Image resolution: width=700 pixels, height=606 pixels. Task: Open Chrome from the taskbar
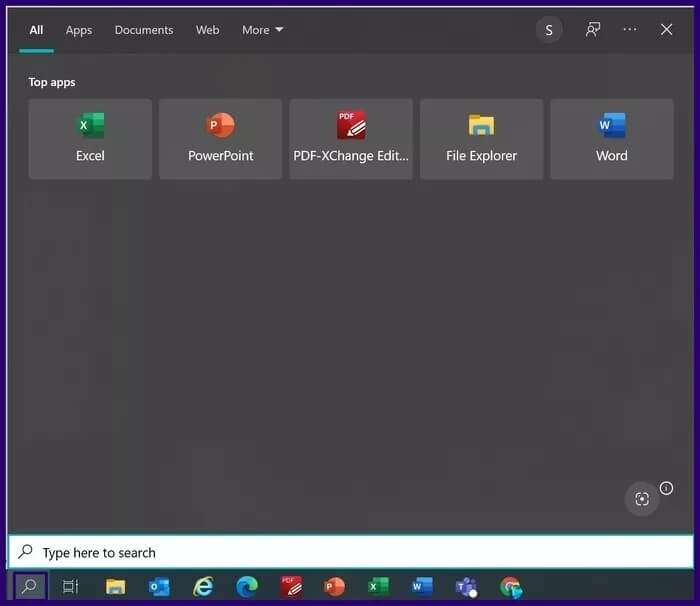[511, 587]
